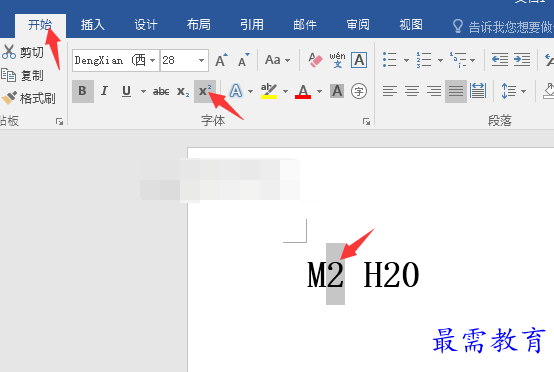Decrease font size with small A icon
The width and height of the screenshot is (554, 372).
pyautogui.click(x=243, y=60)
